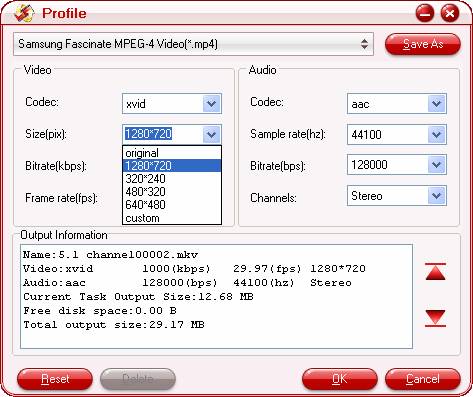The width and height of the screenshot is (473, 397).
Task: Click the move-to-bottom red down arrow
Action: [435, 318]
